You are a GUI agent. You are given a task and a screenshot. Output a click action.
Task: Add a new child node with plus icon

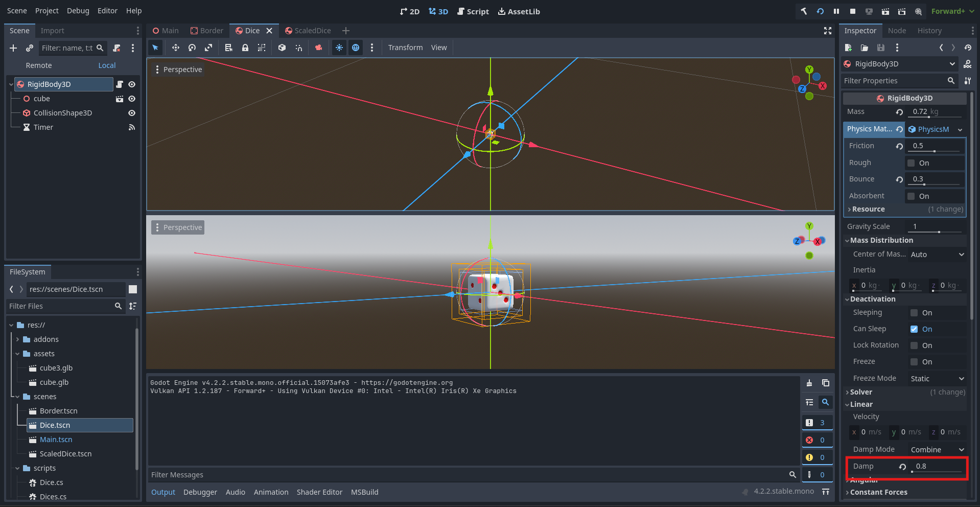[13, 48]
